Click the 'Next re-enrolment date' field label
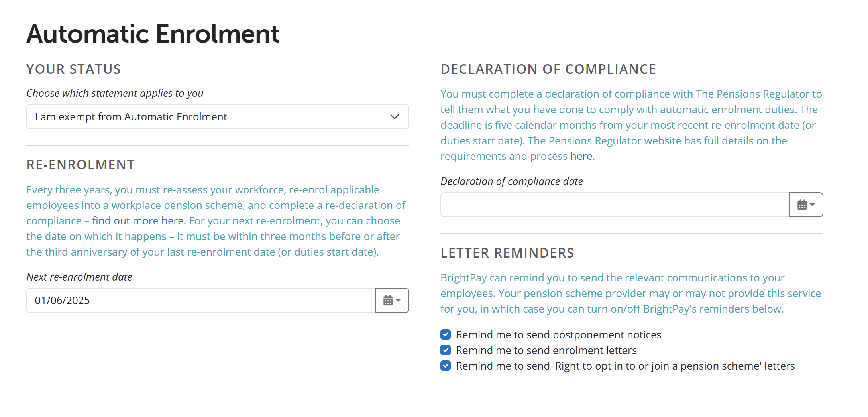This screenshot has width=868, height=417. [79, 277]
